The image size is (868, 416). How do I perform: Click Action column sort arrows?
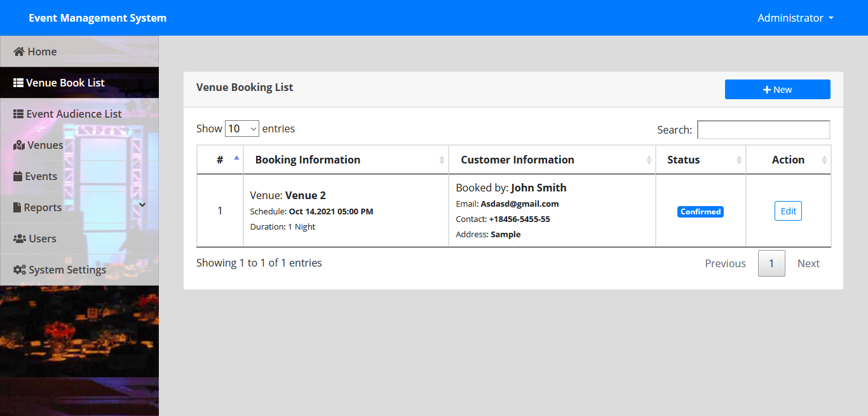(x=825, y=160)
